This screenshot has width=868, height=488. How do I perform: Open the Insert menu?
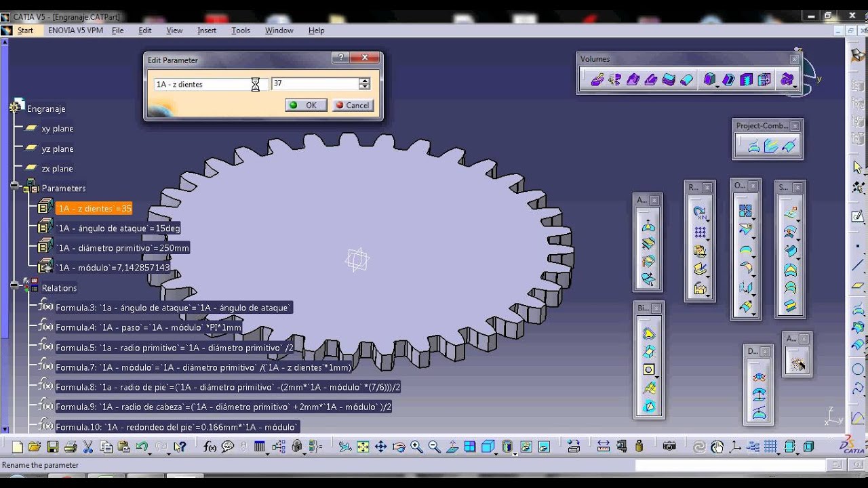(207, 30)
